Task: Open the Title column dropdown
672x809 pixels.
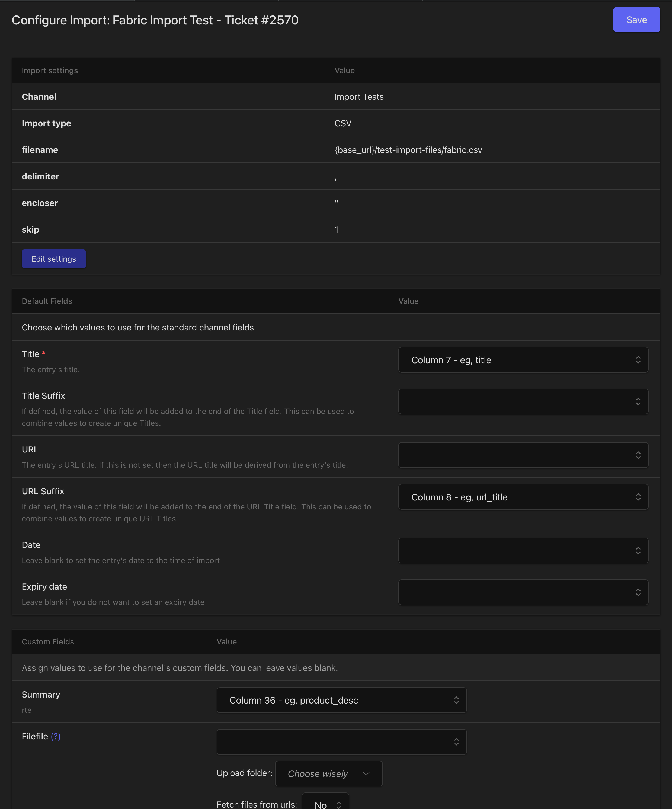Action: 523,360
